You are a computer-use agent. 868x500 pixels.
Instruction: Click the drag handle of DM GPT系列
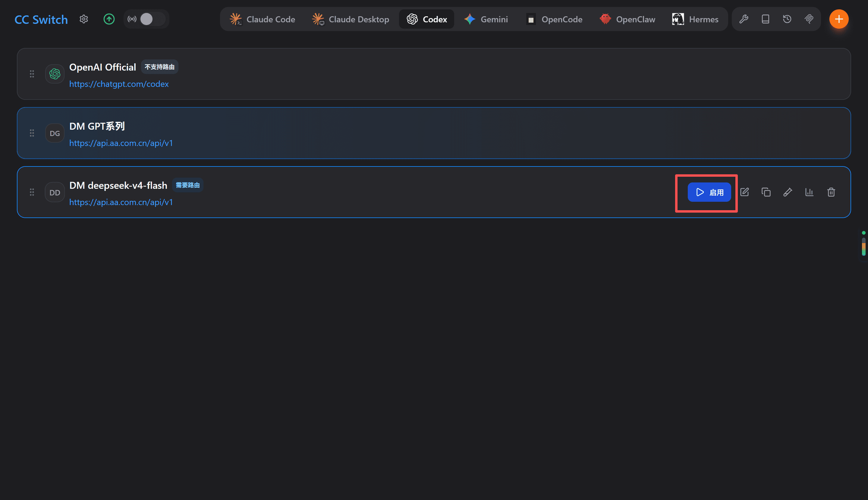click(x=32, y=133)
